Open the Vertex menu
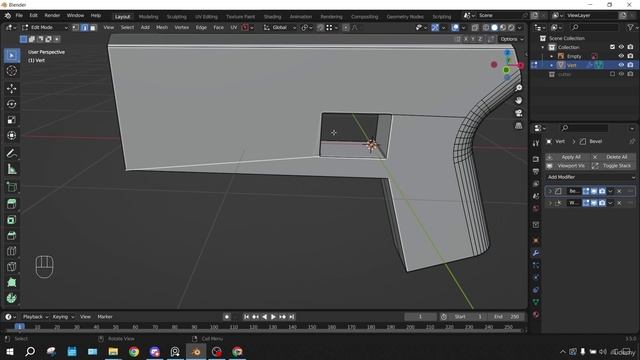 coord(182,27)
